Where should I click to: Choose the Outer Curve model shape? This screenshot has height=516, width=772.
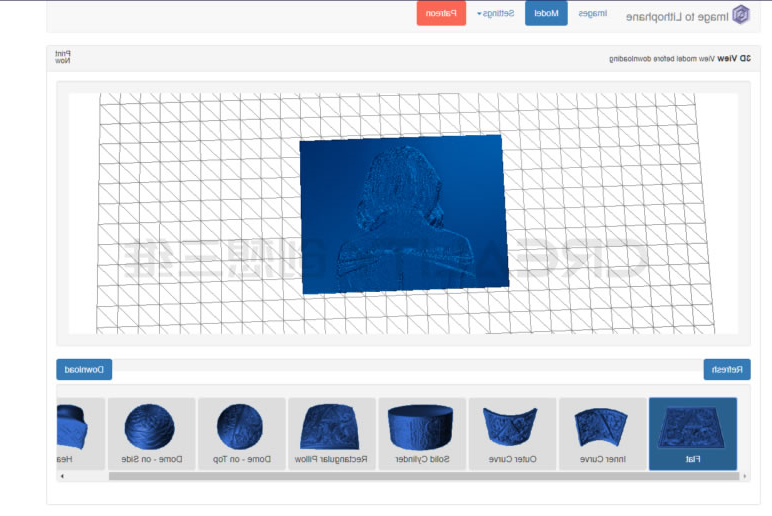point(512,433)
